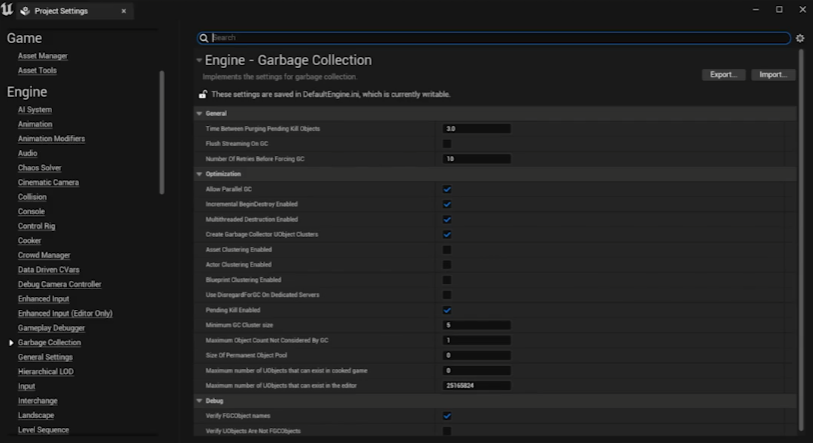Check Verify UObjects Are Not FGCObjects

pyautogui.click(x=447, y=431)
